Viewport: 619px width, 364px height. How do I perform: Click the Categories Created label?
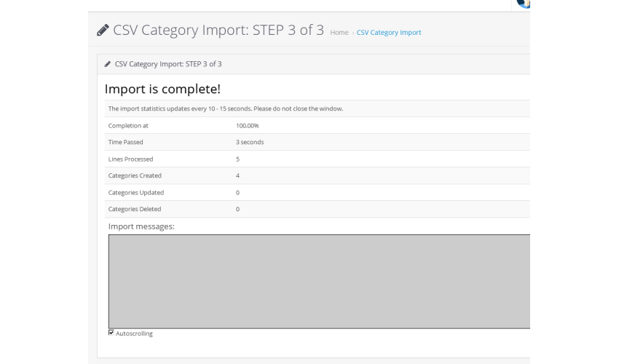(135, 175)
